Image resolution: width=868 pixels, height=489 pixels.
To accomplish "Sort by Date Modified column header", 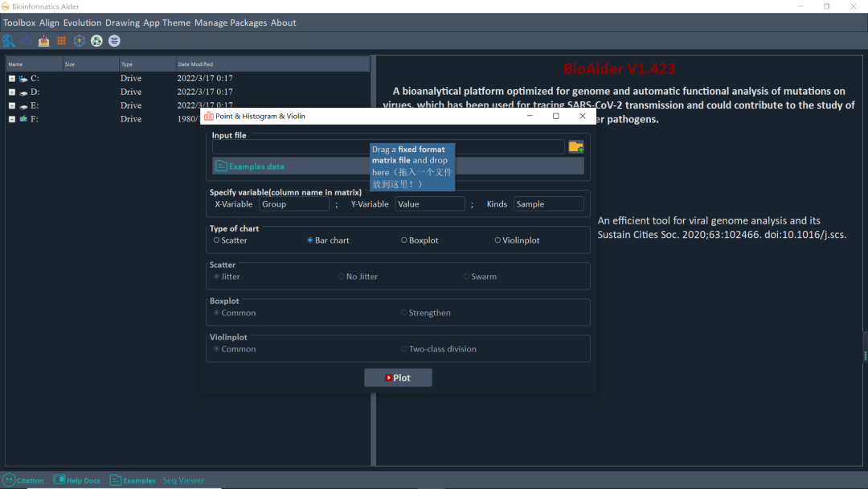I will tap(273, 64).
